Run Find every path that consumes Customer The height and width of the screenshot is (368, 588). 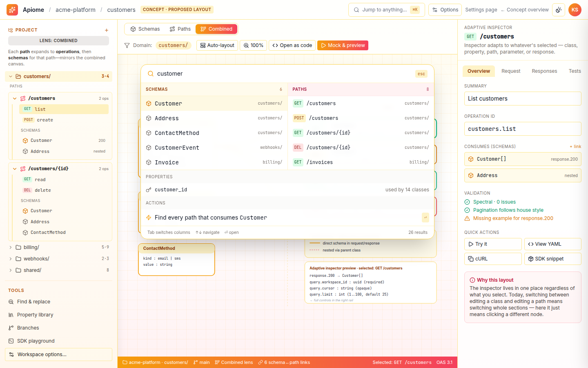(x=287, y=218)
